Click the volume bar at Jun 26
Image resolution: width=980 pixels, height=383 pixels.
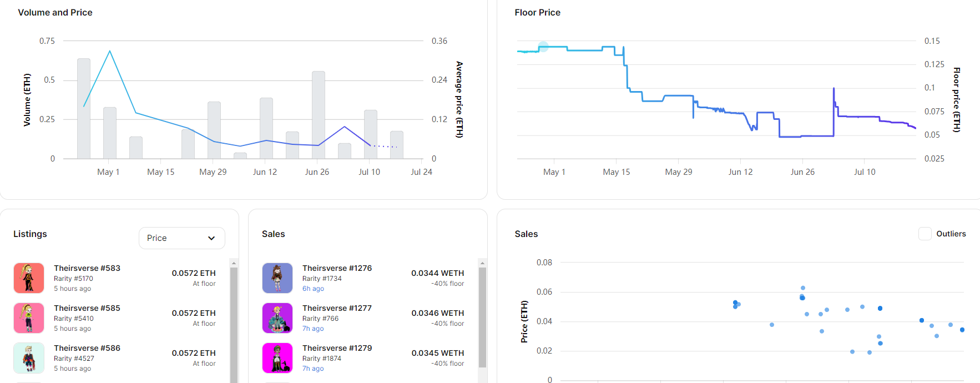pos(319,115)
